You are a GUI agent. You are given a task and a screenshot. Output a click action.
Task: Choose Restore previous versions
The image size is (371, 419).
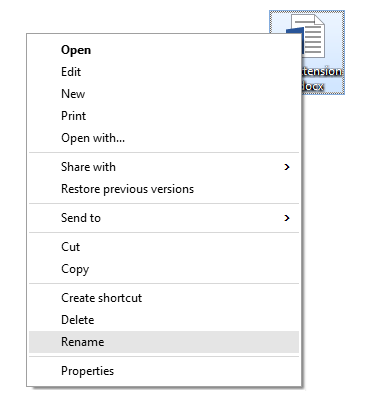[164, 189]
